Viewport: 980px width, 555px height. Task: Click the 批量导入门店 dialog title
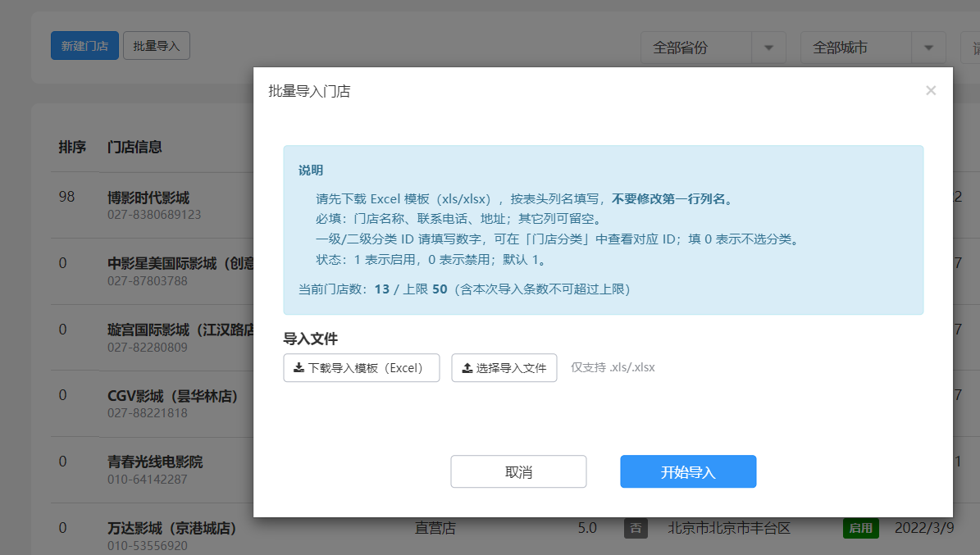pos(309,91)
